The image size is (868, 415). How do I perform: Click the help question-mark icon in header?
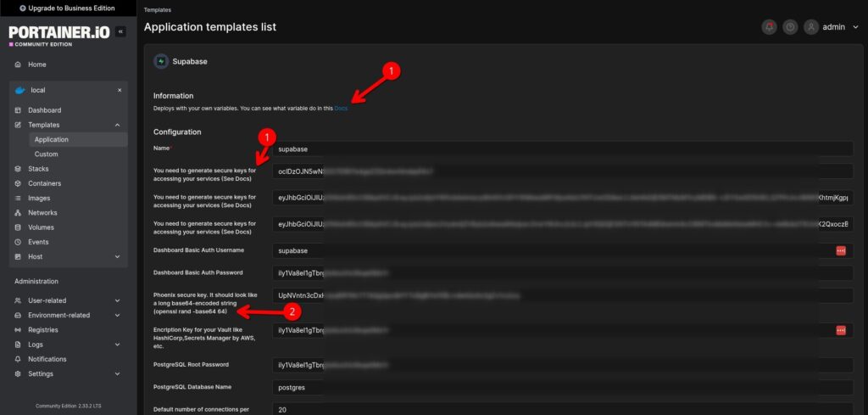790,26
